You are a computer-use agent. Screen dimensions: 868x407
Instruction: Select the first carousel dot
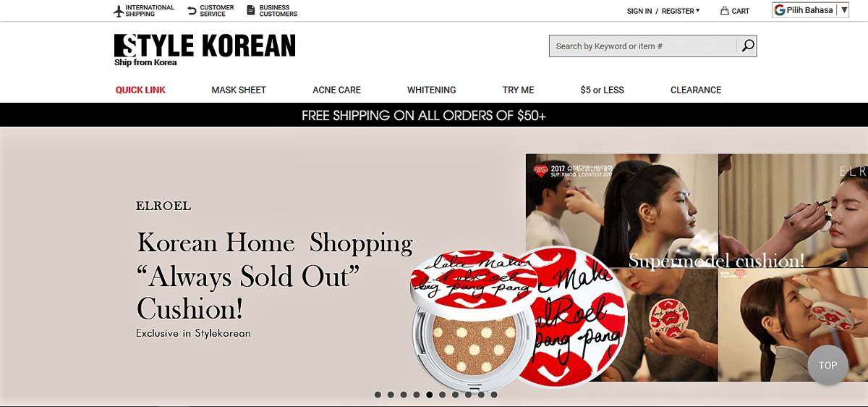(378, 395)
